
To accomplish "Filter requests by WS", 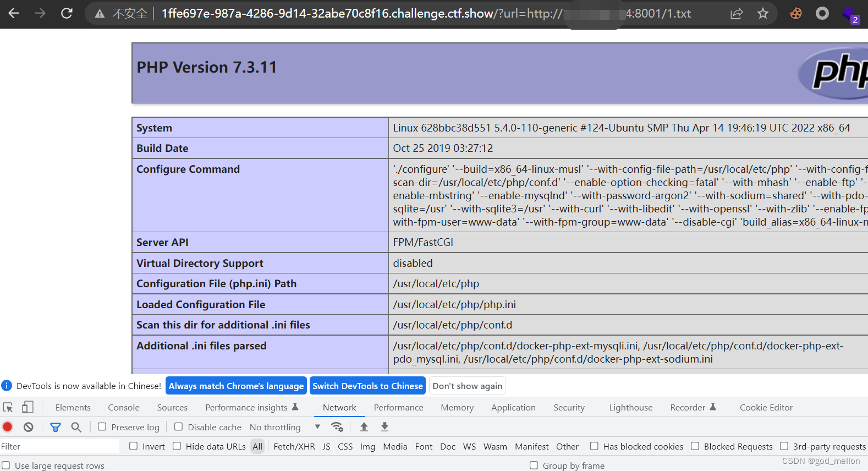I will (469, 446).
